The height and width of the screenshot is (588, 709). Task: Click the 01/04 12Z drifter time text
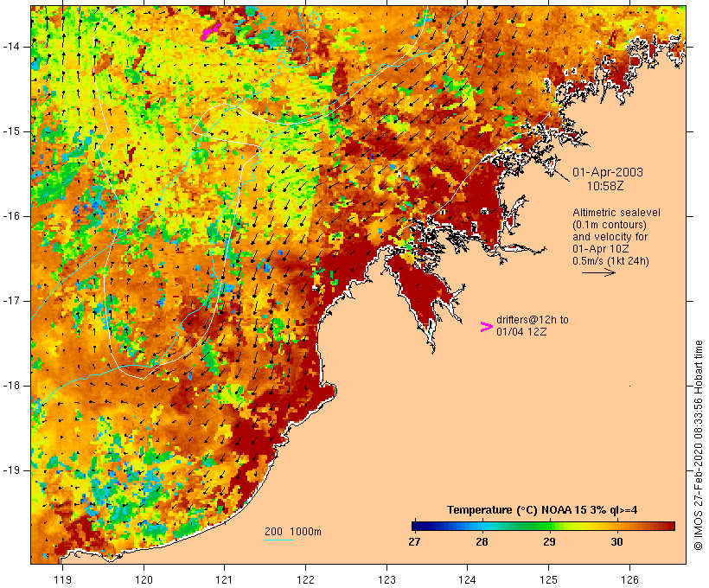tap(521, 332)
